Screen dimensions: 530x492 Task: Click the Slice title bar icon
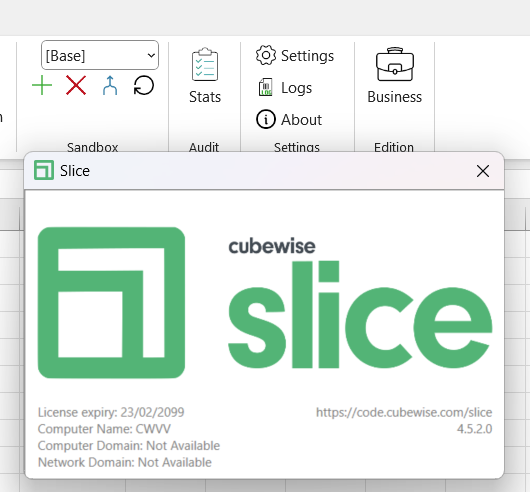click(44, 170)
